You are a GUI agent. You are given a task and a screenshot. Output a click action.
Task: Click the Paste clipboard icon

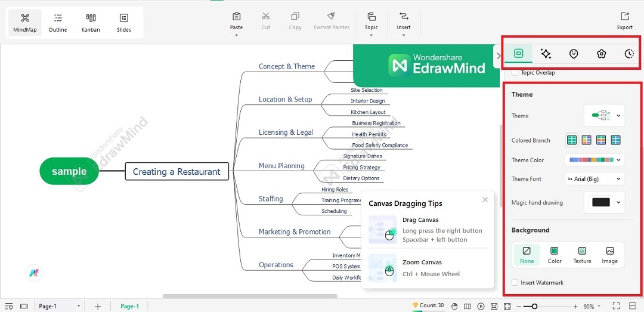point(237,17)
